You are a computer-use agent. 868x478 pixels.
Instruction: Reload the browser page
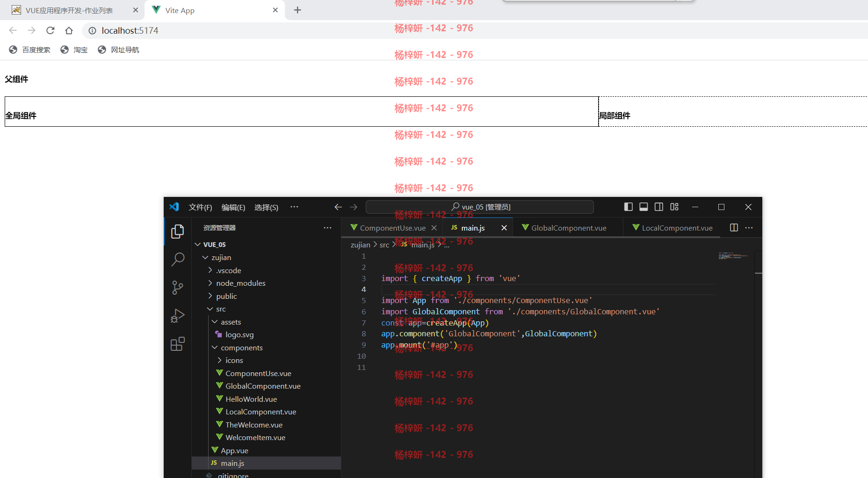(x=51, y=30)
